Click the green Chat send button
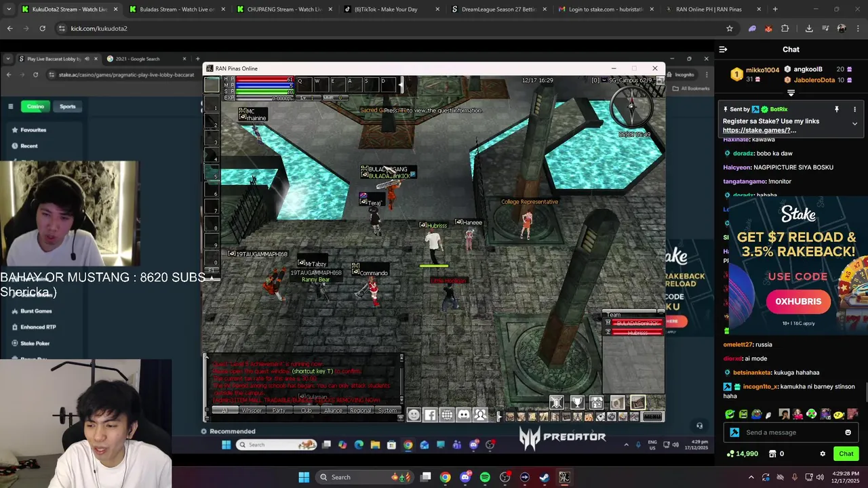 coord(846,453)
